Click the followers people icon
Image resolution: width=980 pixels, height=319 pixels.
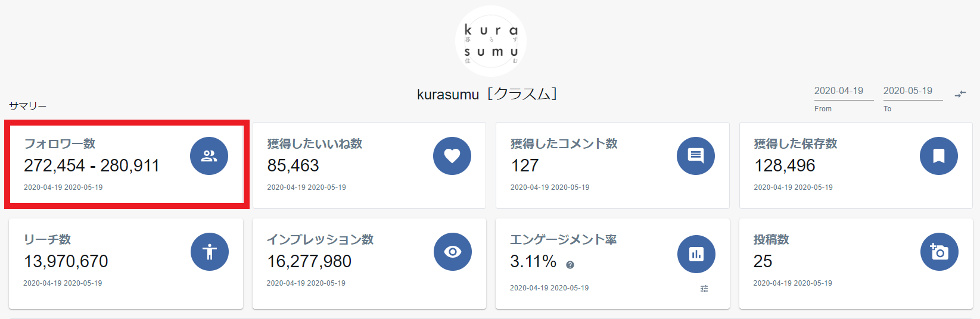[x=209, y=156]
